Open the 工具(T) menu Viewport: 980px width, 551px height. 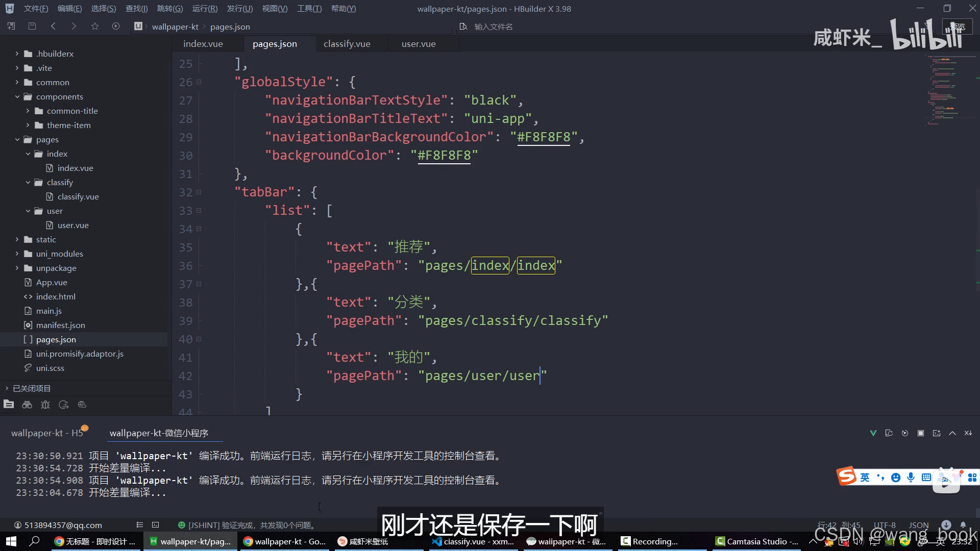click(x=309, y=9)
